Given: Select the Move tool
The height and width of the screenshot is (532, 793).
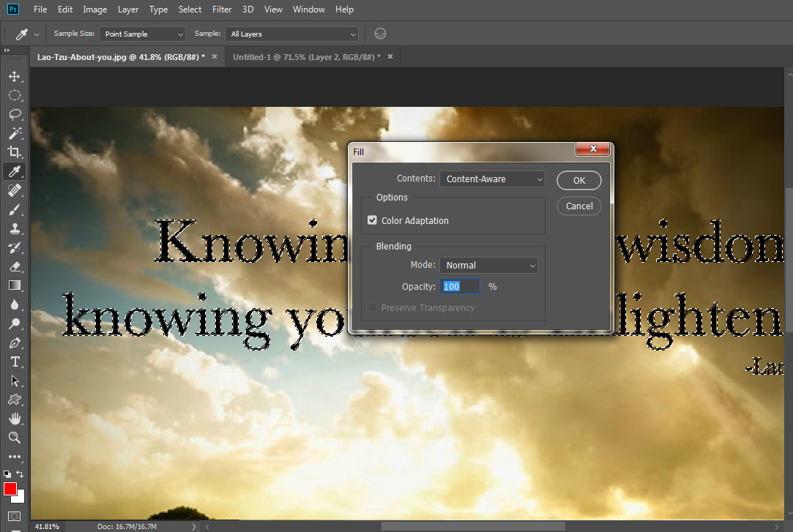Looking at the screenshot, I should point(15,76).
